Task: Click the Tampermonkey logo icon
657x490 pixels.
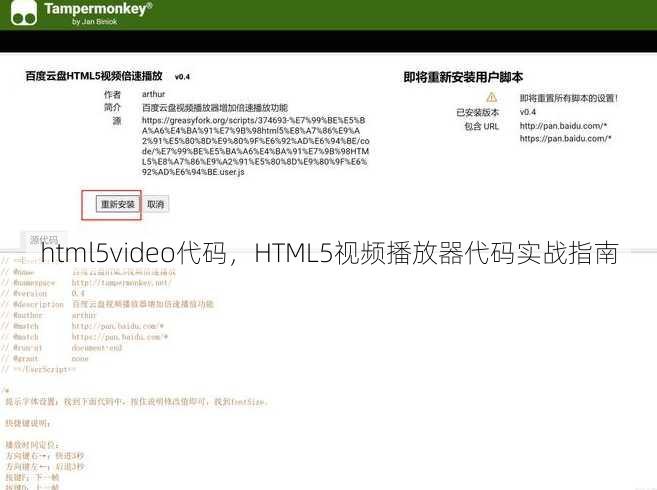Action: point(23,12)
